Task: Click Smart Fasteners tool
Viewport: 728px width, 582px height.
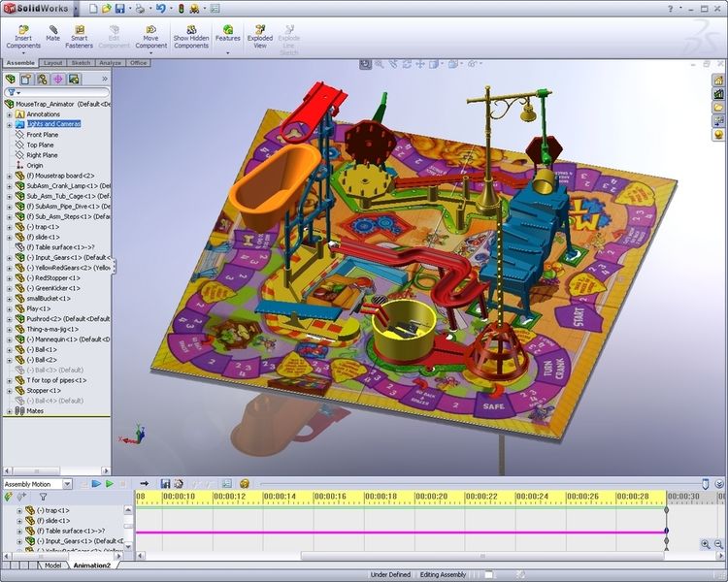Action: point(79,37)
